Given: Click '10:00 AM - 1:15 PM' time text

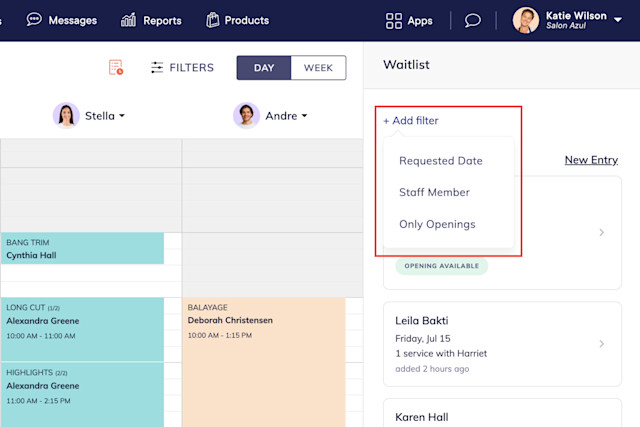Looking at the screenshot, I should point(220,336).
